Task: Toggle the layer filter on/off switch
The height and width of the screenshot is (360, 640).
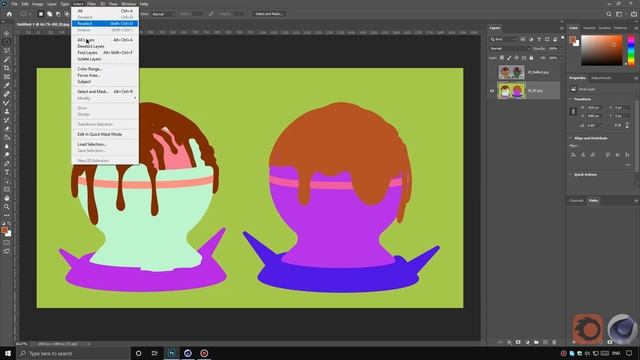Action: click(562, 38)
